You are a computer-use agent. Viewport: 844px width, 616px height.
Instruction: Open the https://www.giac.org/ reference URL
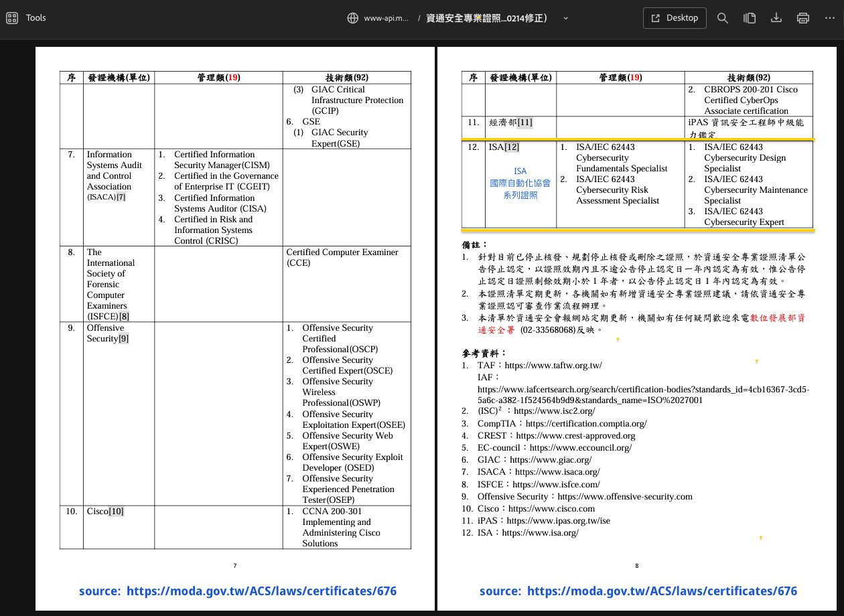(551, 460)
